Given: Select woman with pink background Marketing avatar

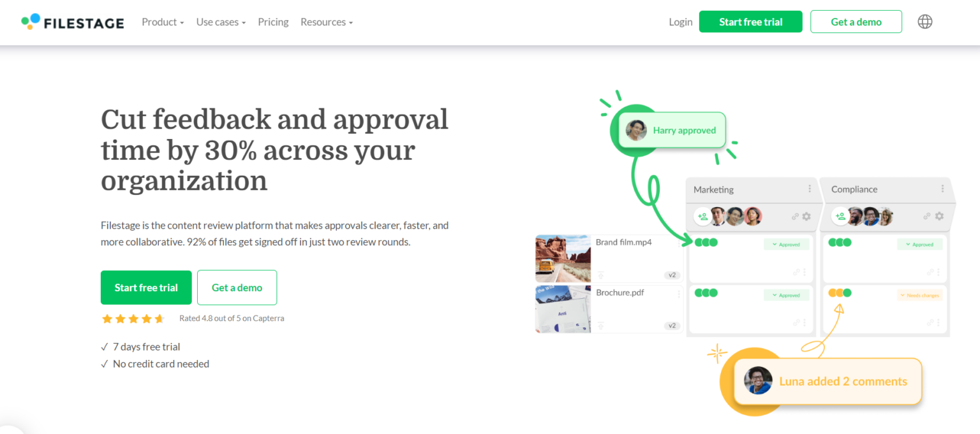Looking at the screenshot, I should (753, 216).
